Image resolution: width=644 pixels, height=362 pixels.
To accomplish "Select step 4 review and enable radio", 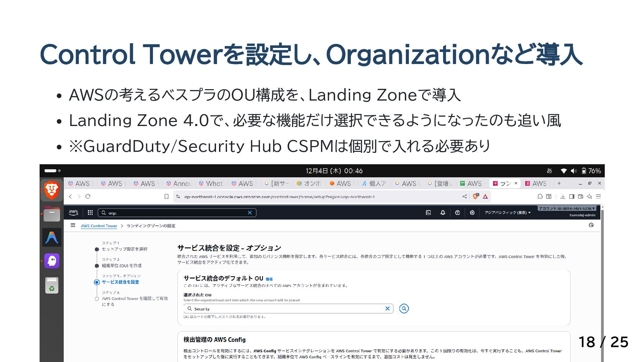I will tap(97, 299).
